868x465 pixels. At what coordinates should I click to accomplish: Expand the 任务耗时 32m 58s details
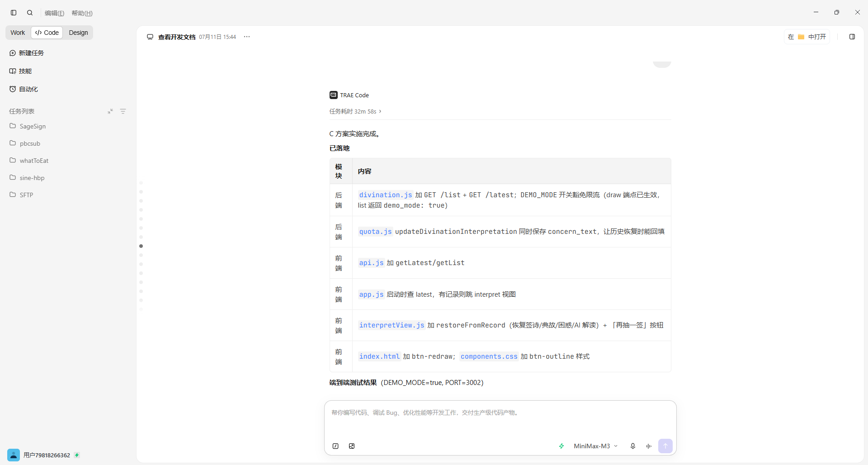pyautogui.click(x=355, y=111)
